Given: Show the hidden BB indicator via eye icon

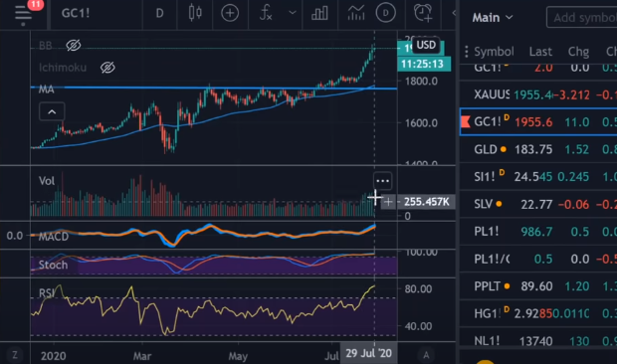Looking at the screenshot, I should 74,46.
